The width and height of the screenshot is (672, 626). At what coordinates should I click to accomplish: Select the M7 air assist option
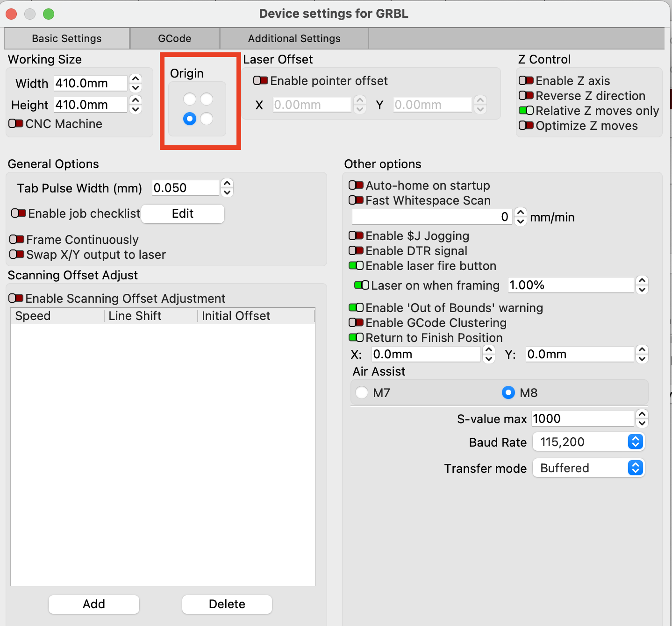[362, 392]
